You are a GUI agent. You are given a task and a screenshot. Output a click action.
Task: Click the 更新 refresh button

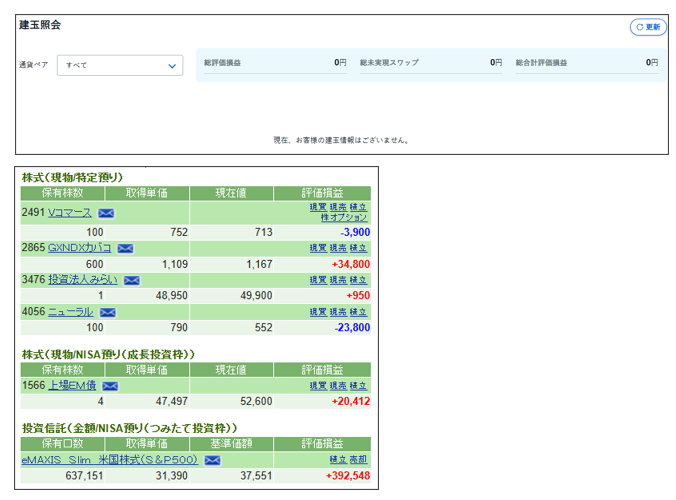click(648, 27)
